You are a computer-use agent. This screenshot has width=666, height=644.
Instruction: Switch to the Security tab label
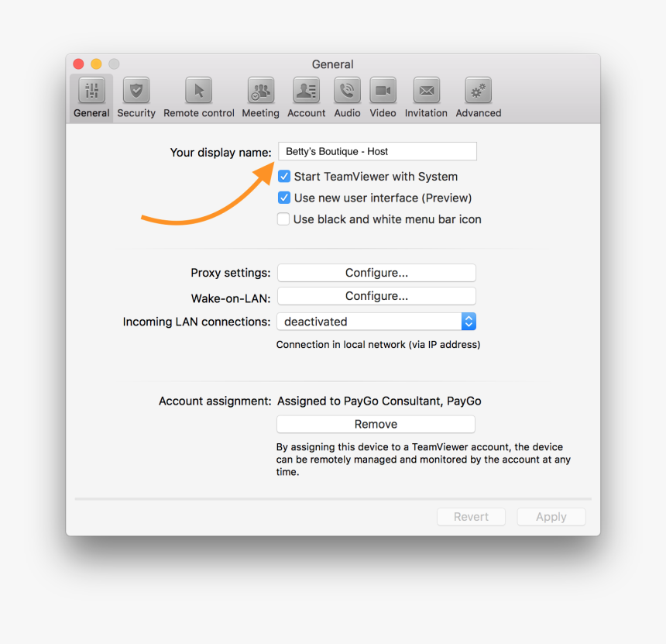click(136, 113)
